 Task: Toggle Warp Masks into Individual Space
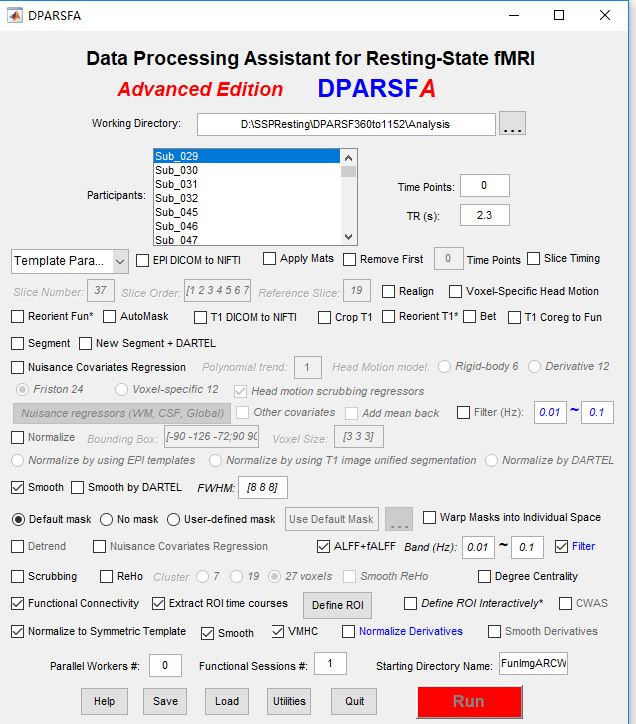click(x=430, y=517)
